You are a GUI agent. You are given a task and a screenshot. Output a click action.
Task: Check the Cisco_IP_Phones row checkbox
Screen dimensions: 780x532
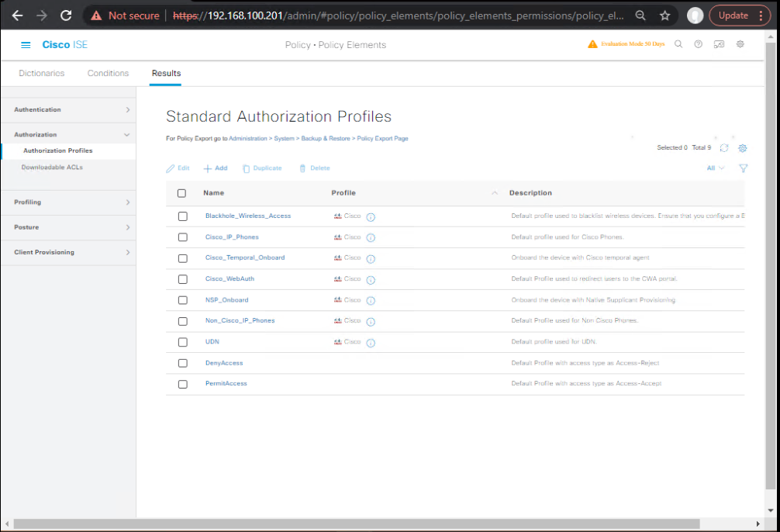[x=182, y=237]
